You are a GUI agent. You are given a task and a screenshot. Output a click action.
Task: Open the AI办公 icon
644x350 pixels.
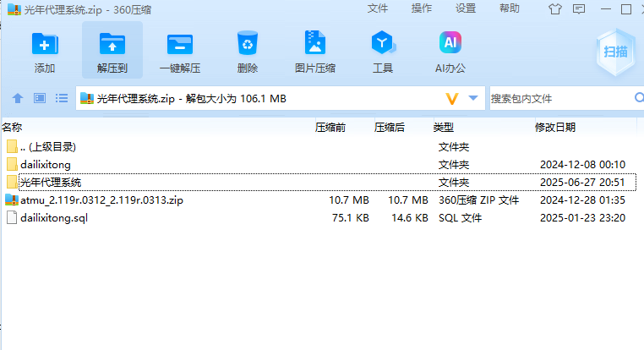tap(450, 42)
